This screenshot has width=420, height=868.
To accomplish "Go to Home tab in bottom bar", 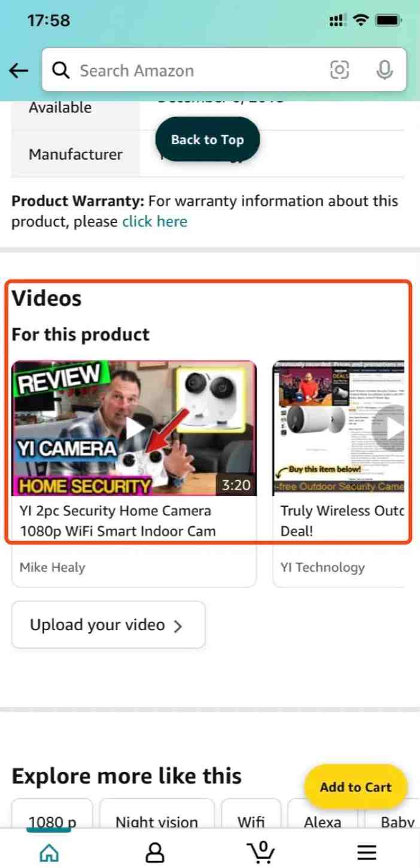I will point(48,851).
